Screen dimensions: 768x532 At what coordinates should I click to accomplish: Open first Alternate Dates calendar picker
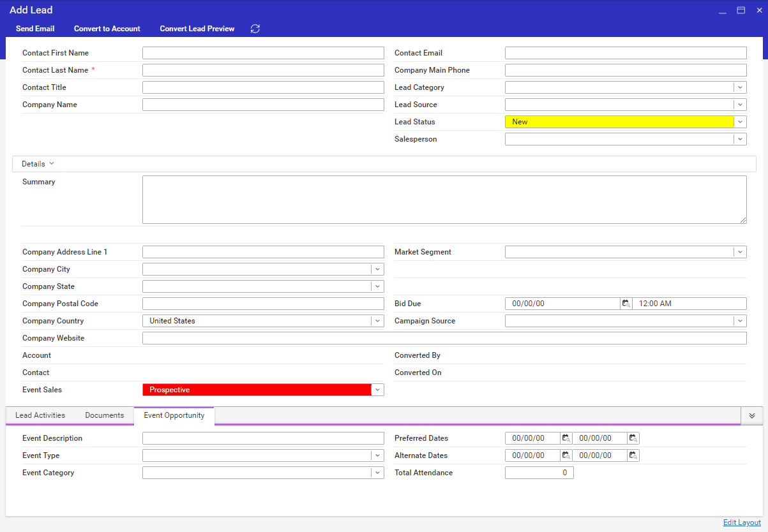(x=566, y=455)
